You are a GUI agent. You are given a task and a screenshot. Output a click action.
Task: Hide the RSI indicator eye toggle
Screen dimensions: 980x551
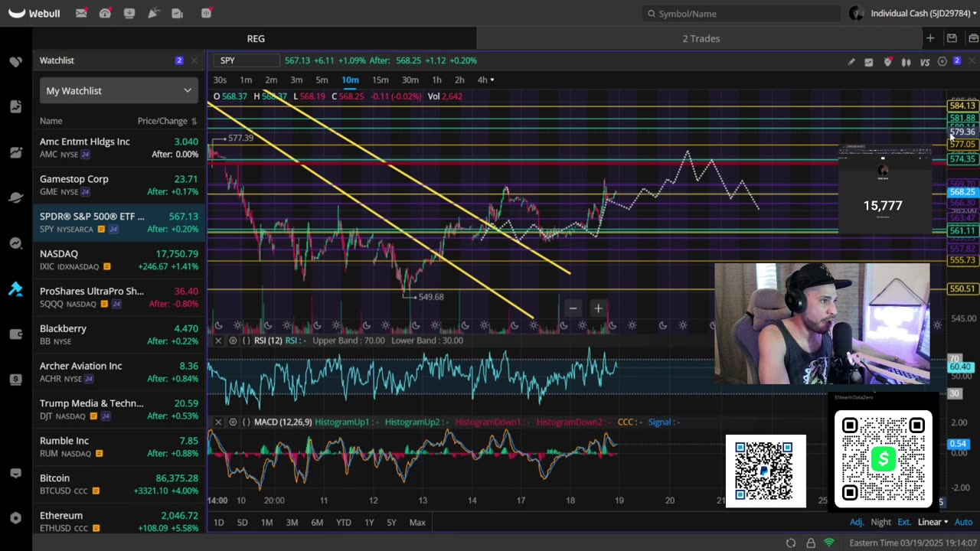(233, 341)
